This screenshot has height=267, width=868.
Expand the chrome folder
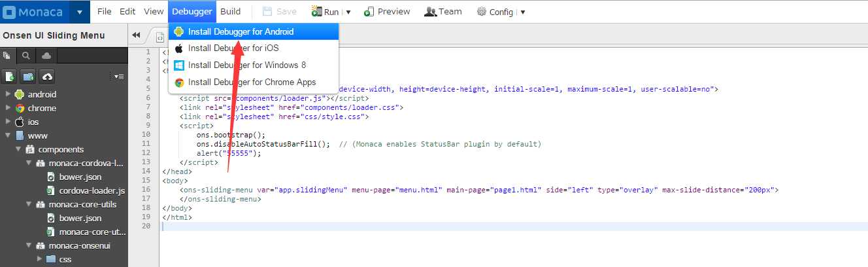tap(7, 108)
